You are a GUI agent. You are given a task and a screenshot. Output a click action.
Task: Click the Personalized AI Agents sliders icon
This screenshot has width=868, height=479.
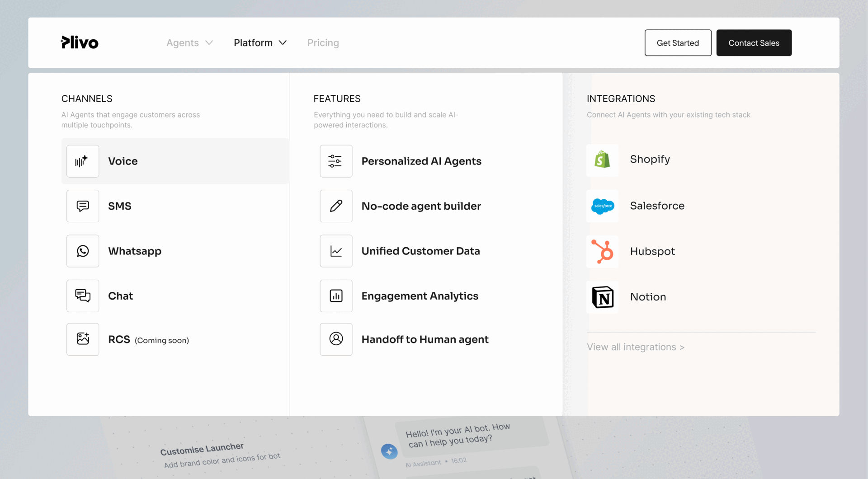click(335, 161)
